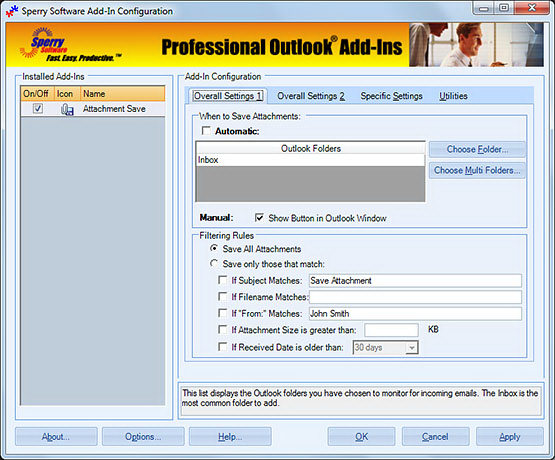The image size is (555, 460).
Task: Select the Attachment Save name text
Action: [x=114, y=109]
